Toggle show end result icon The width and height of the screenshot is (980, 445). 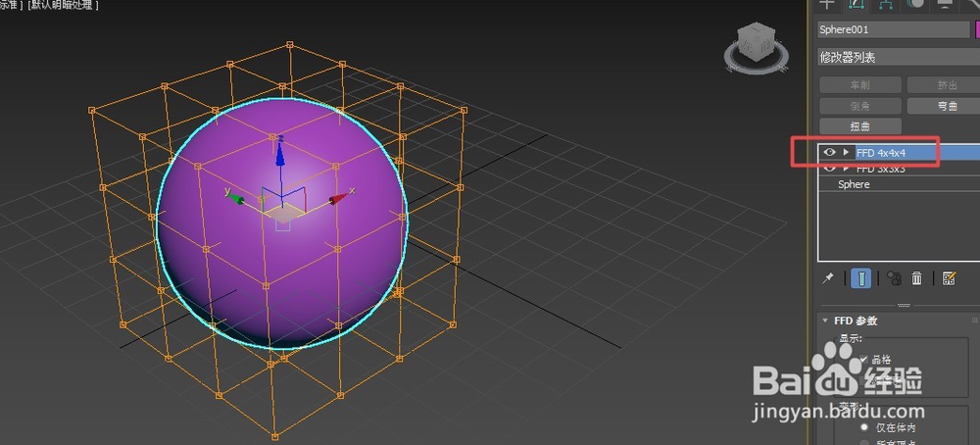tap(861, 278)
